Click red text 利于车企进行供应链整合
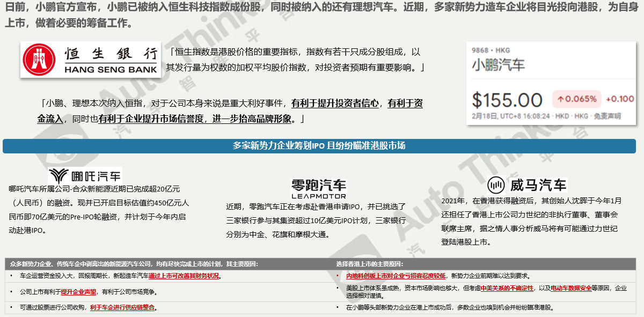The height and width of the screenshot is (317, 644). click(123, 307)
